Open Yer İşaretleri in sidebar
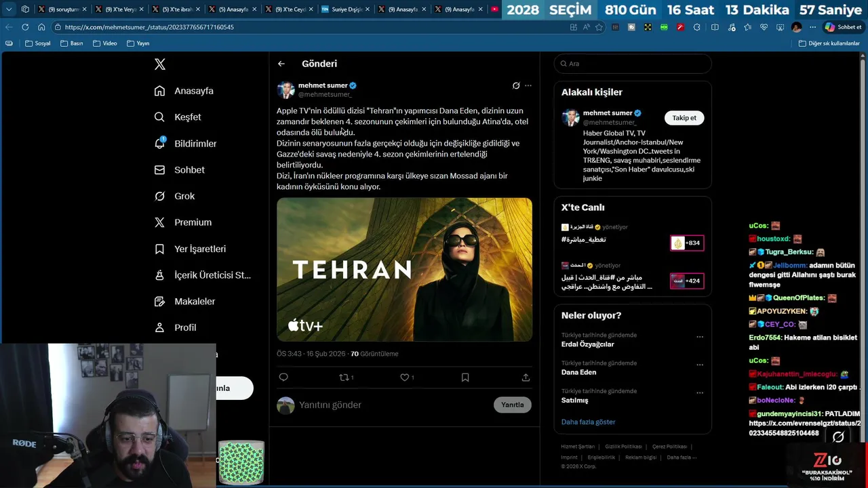 point(191,249)
